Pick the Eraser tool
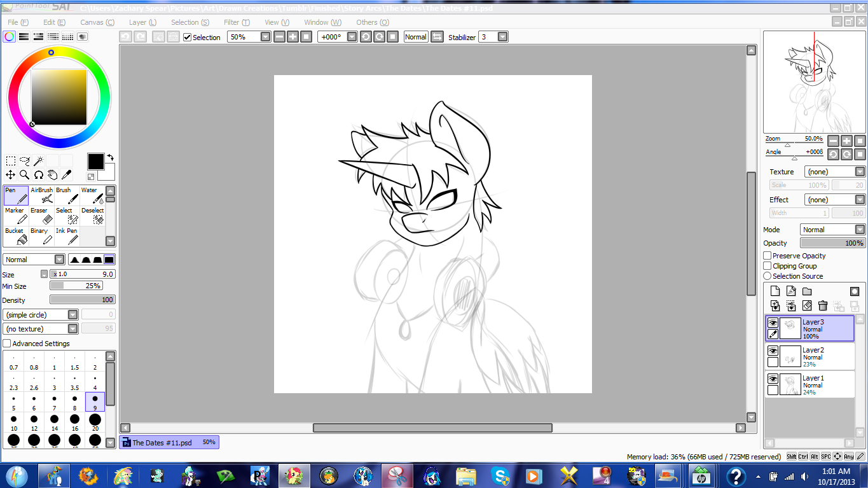This screenshot has width=868, height=488. pos(42,216)
